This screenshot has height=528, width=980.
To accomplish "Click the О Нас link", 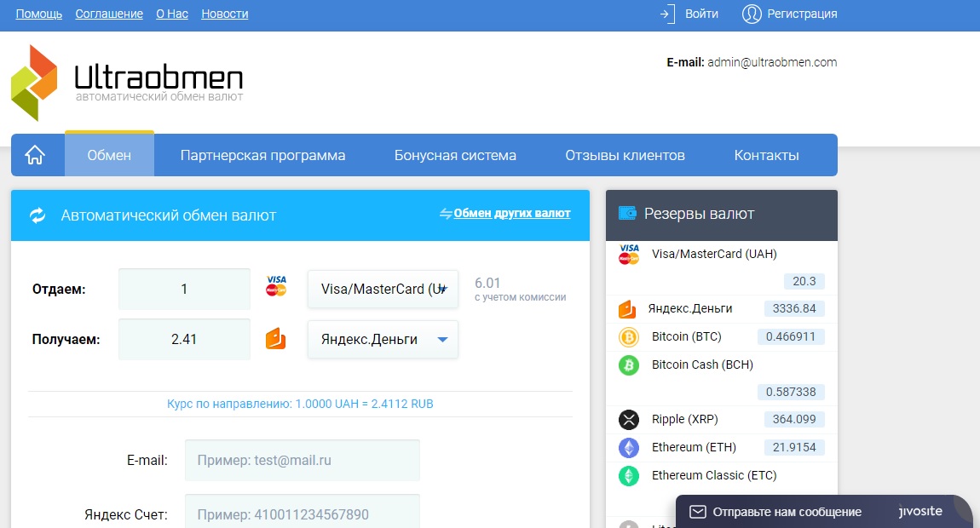I will coord(172,14).
